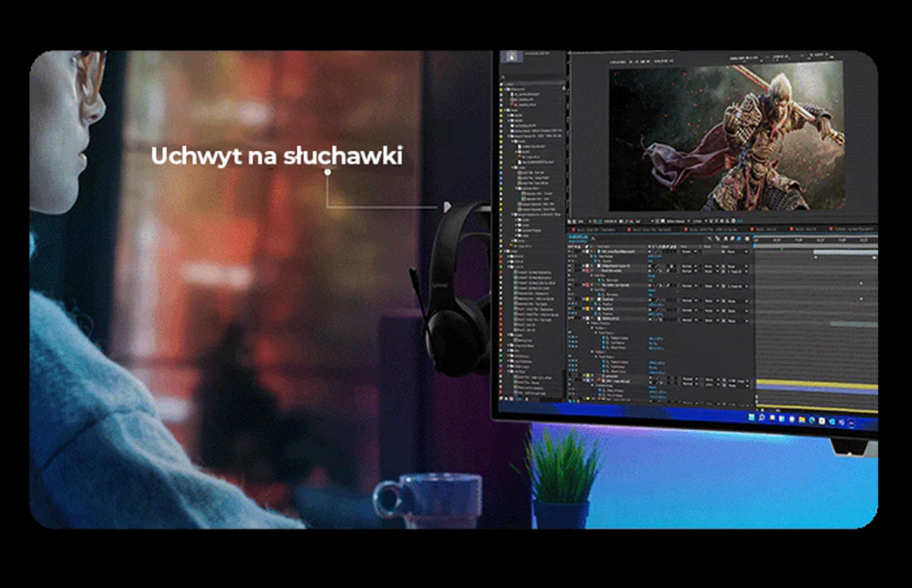Viewport: 912px width, 588px height.
Task: Click the taskbar Search magnifier icon
Action: click(x=761, y=417)
